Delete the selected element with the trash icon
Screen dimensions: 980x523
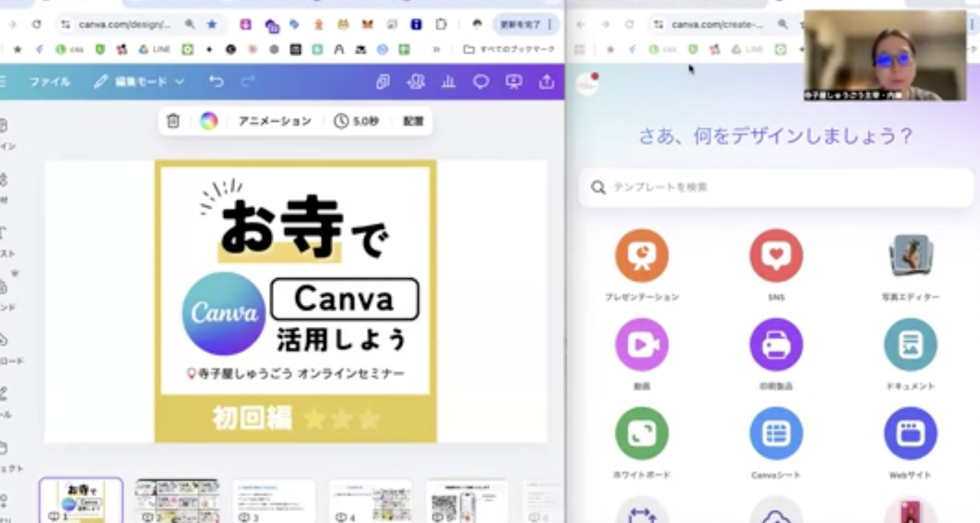coord(173,121)
